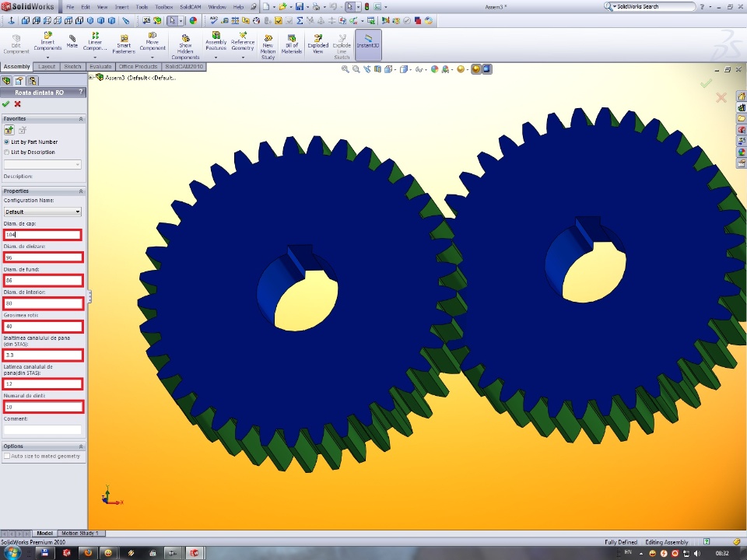Click SolidWorks Search box

[651, 7]
